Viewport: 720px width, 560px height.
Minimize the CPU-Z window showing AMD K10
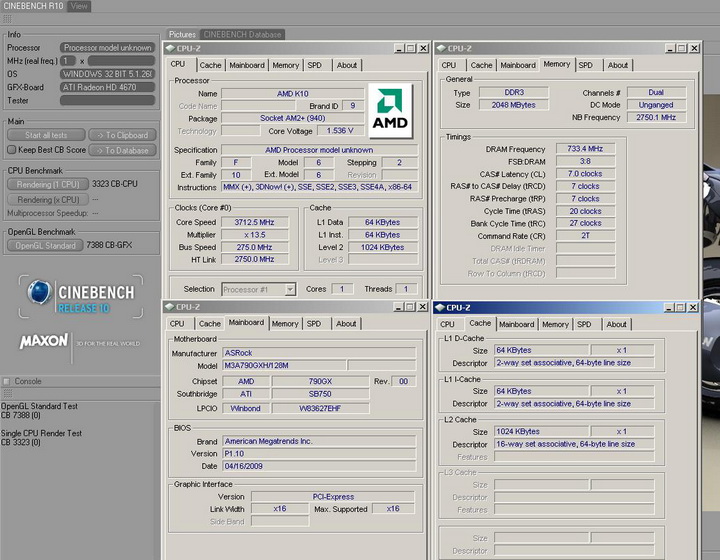click(x=397, y=48)
